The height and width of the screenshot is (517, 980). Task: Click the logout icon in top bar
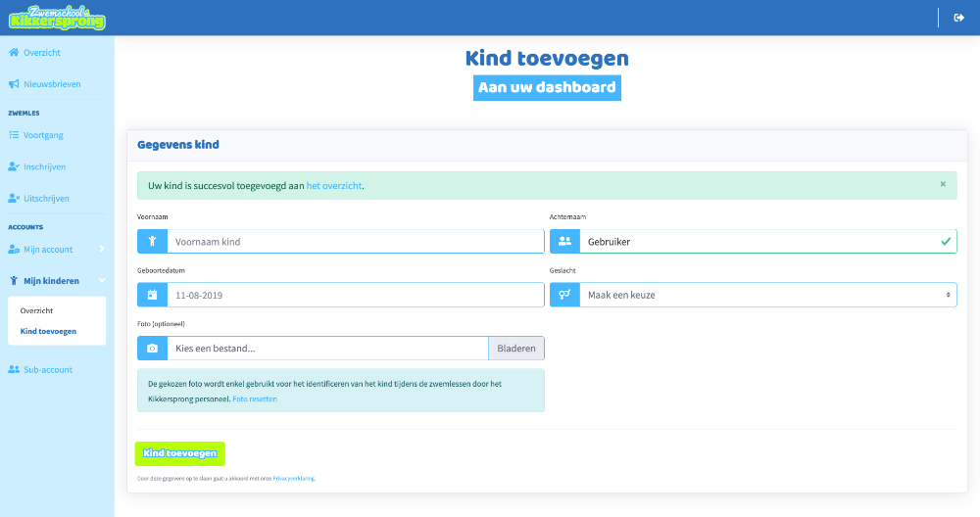click(959, 18)
